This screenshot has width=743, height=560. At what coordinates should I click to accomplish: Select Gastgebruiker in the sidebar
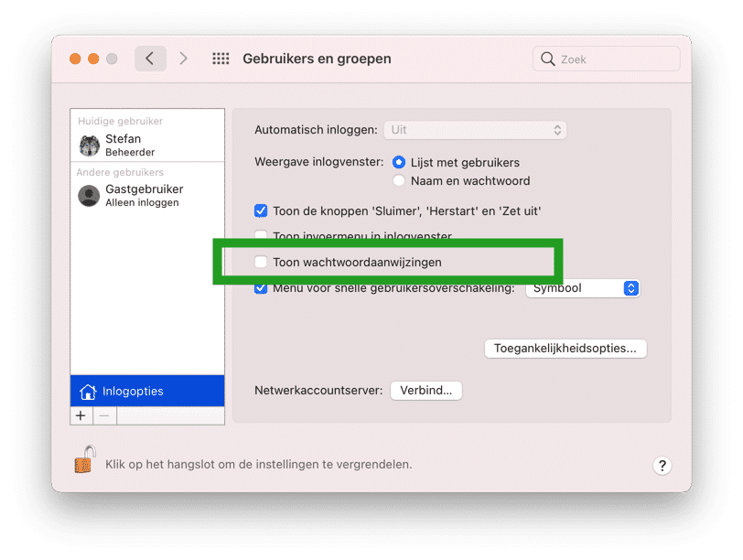click(147, 195)
